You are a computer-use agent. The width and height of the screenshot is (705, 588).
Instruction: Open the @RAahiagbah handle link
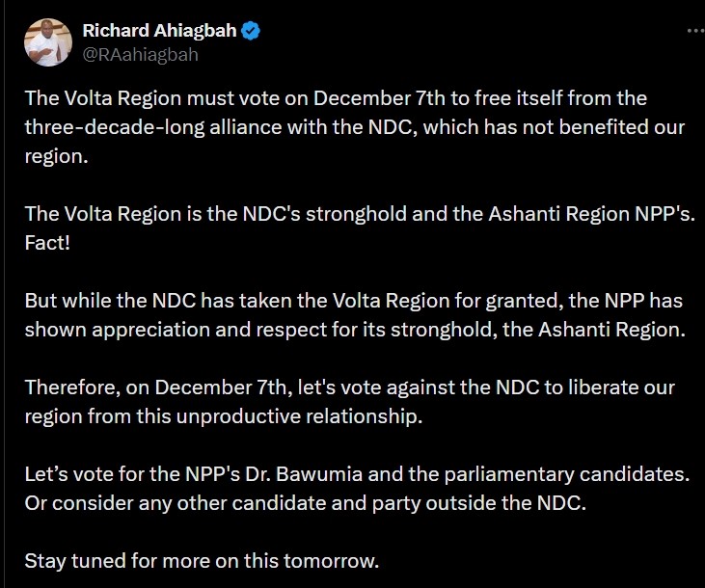pyautogui.click(x=141, y=54)
